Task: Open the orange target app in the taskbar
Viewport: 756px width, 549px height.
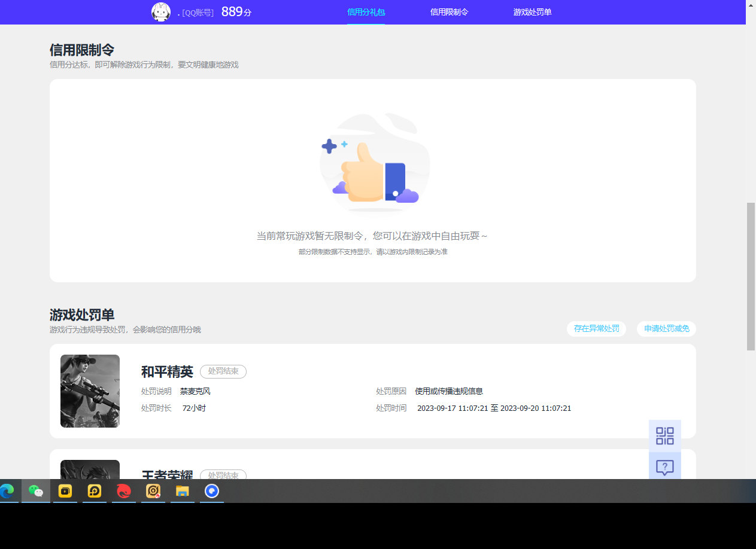Action: click(153, 491)
